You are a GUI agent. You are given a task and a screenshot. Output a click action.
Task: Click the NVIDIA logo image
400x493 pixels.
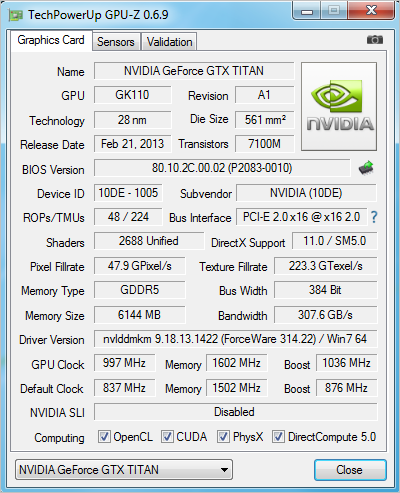(339, 106)
